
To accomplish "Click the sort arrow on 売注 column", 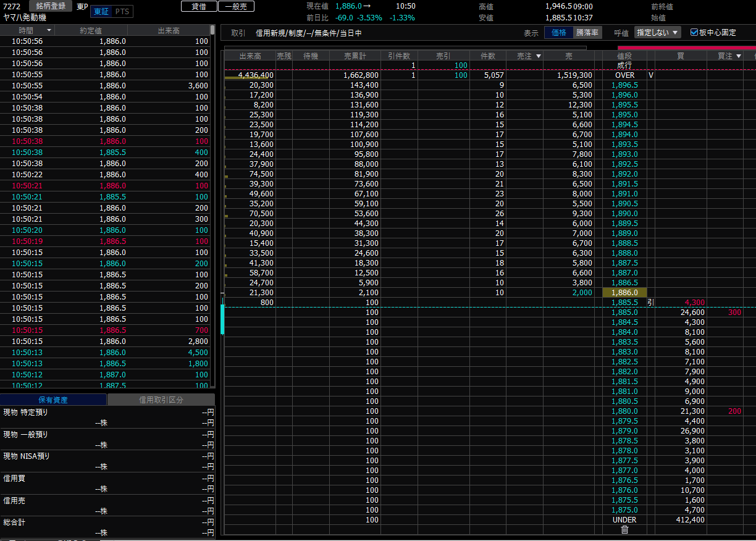I will coord(539,56).
